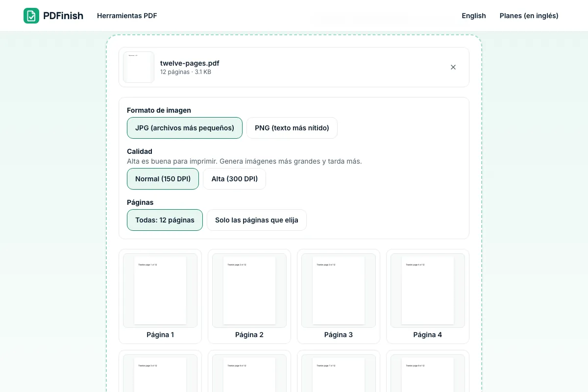Choose Solo las páginas que elija

(257, 220)
